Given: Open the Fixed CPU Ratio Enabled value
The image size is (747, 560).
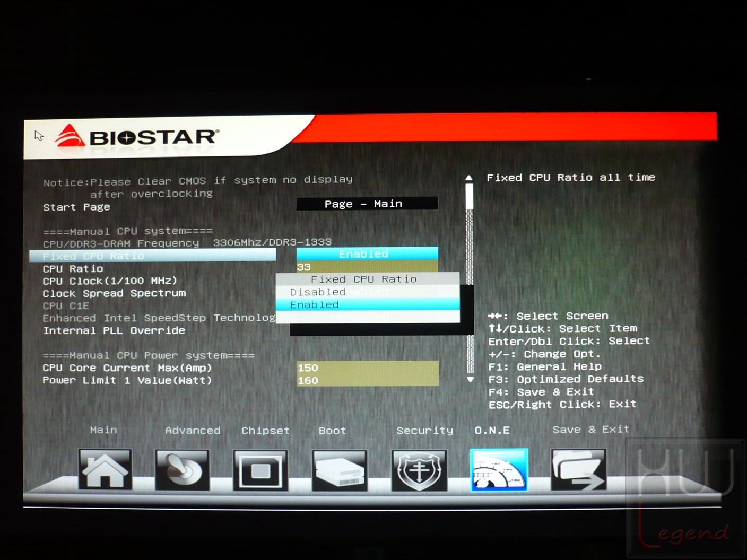Looking at the screenshot, I should [367, 254].
